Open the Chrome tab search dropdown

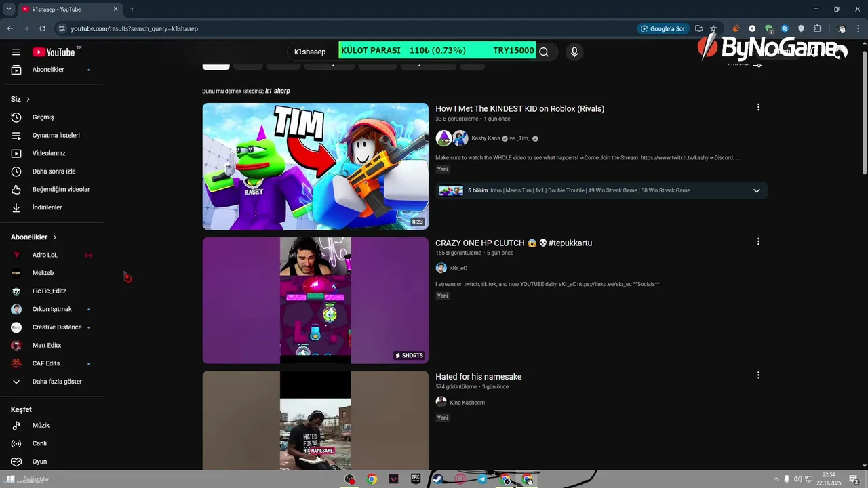9,9
